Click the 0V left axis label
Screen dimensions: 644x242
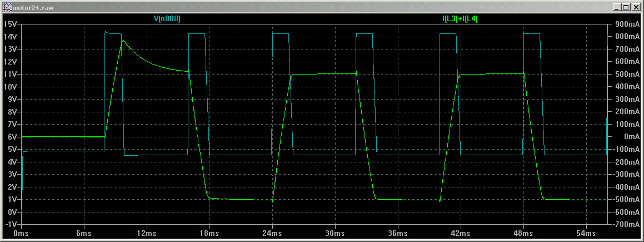click(11, 212)
